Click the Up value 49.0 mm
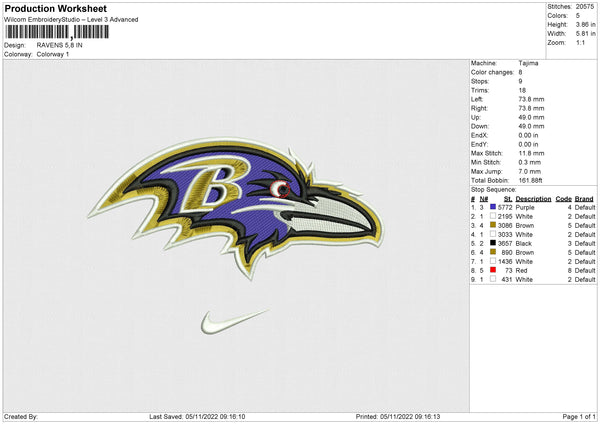The width and height of the screenshot is (600, 424). pyautogui.click(x=531, y=117)
